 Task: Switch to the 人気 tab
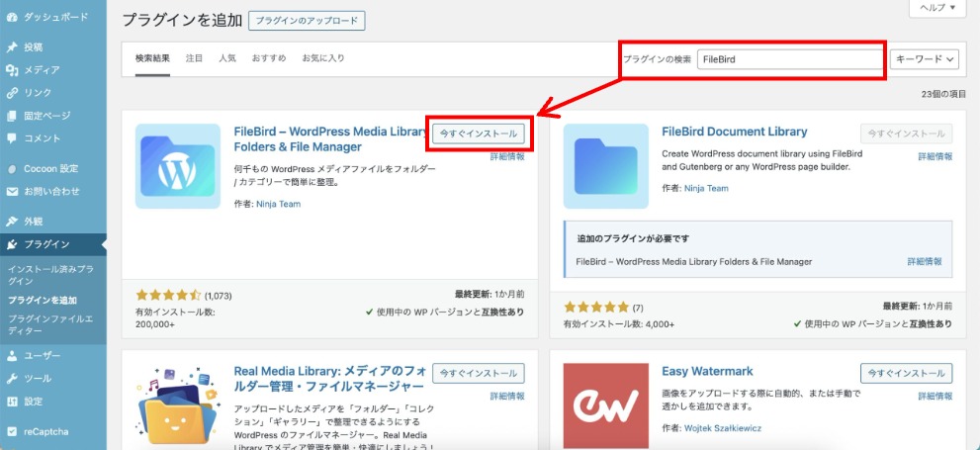[x=227, y=58]
